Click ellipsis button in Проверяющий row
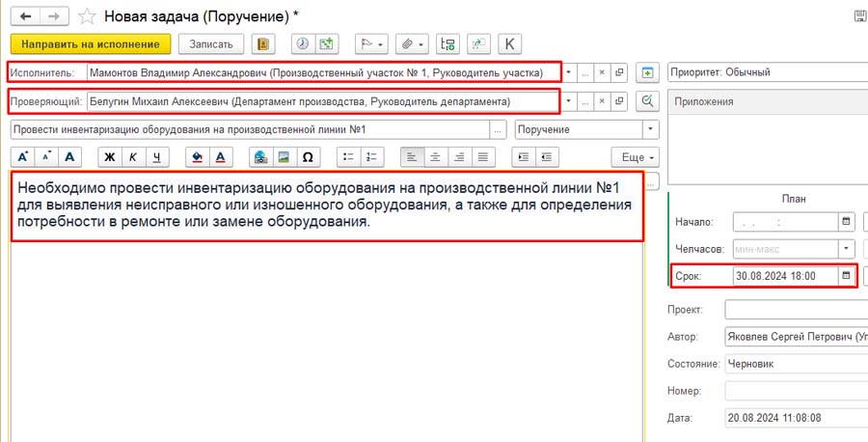The width and height of the screenshot is (868, 442). pyautogui.click(x=585, y=101)
